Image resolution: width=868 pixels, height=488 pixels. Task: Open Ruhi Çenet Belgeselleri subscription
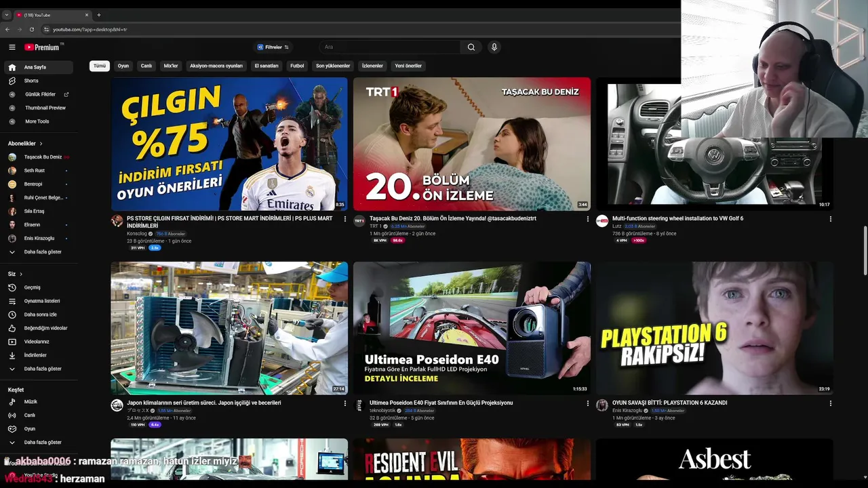click(x=39, y=198)
